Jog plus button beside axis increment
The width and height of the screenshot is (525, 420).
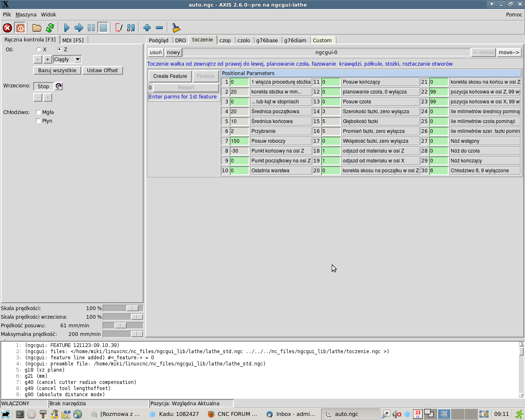(x=48, y=59)
